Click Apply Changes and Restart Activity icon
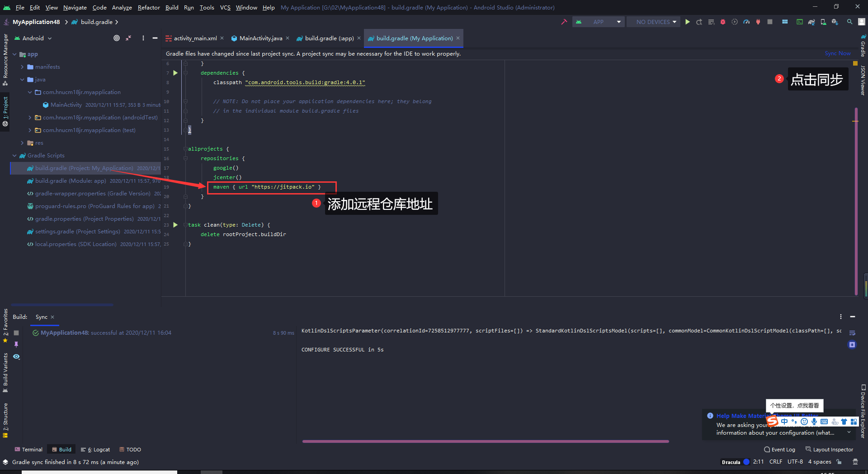This screenshot has height=474, width=868. (x=699, y=22)
